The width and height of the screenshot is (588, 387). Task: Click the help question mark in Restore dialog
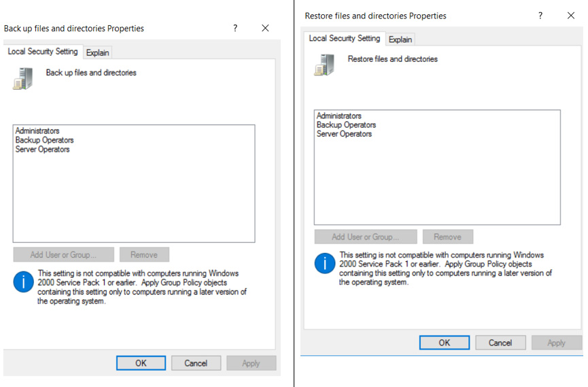point(540,16)
